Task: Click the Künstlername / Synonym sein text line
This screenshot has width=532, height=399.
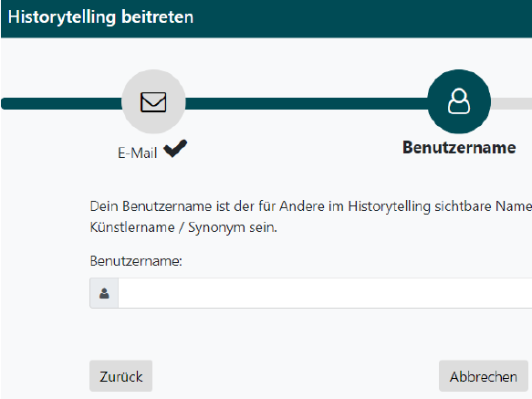Action: coord(183,227)
